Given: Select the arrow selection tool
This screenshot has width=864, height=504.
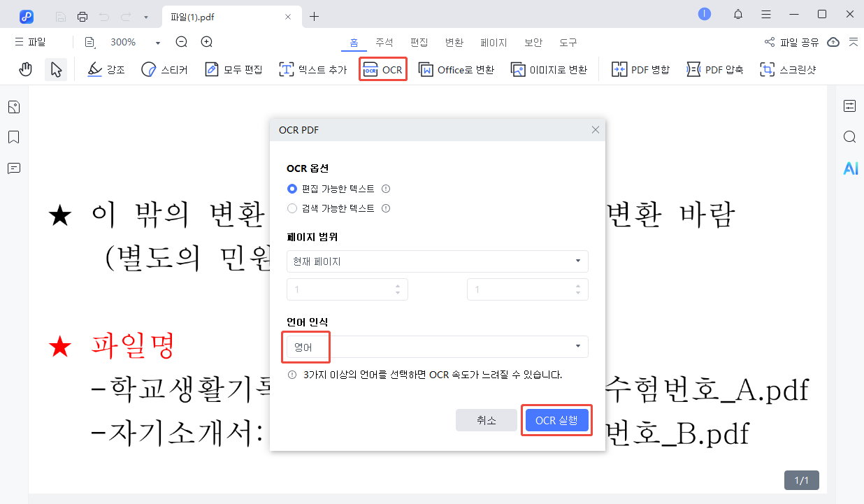Looking at the screenshot, I should tap(56, 69).
